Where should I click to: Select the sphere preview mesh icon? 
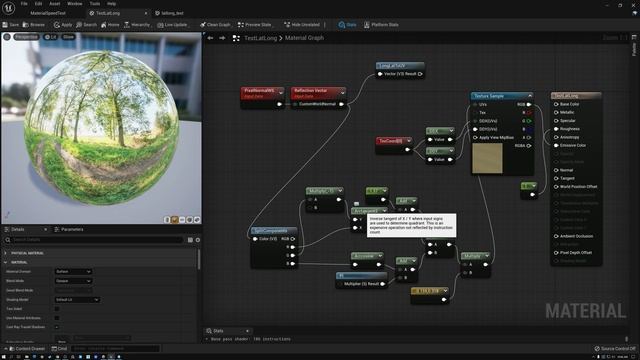pyautogui.click(x=175, y=220)
